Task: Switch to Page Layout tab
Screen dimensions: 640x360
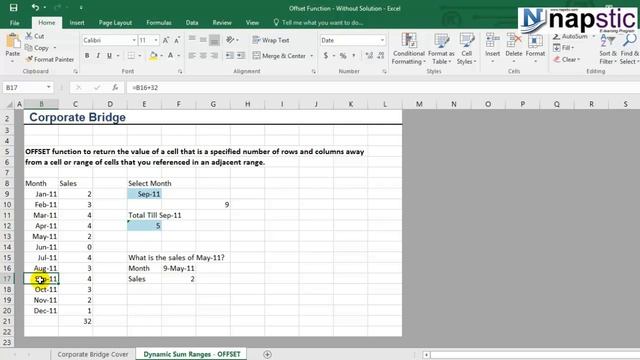Action: tap(115, 22)
